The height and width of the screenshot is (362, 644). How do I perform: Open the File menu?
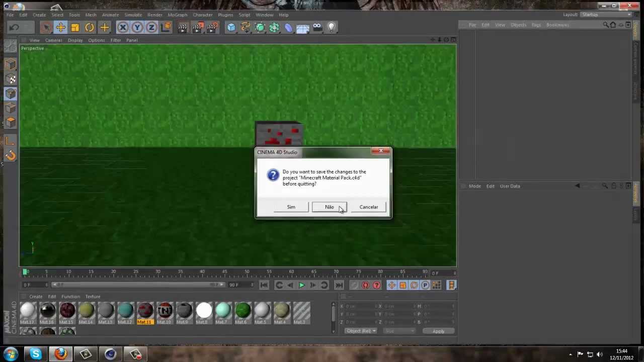pyautogui.click(x=10, y=15)
